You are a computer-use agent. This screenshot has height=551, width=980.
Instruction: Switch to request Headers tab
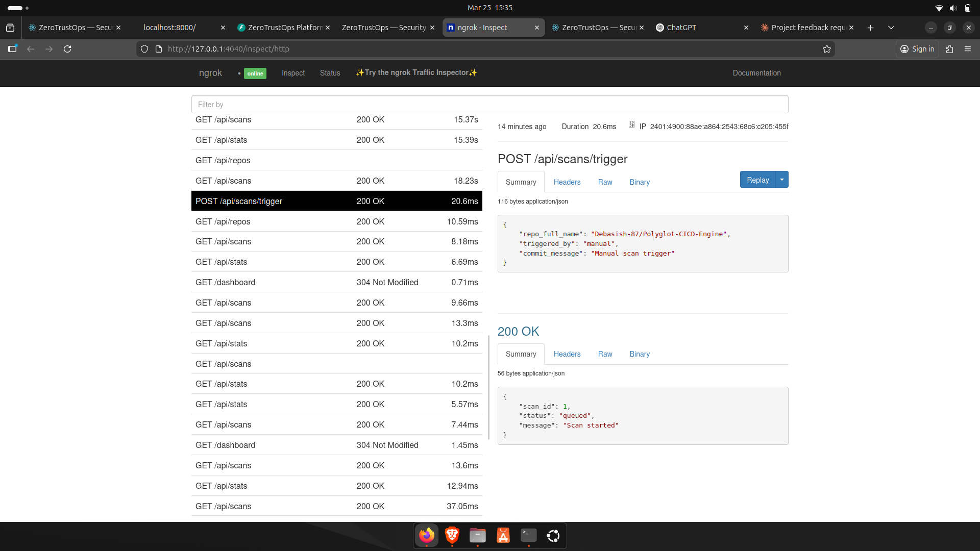tap(567, 182)
